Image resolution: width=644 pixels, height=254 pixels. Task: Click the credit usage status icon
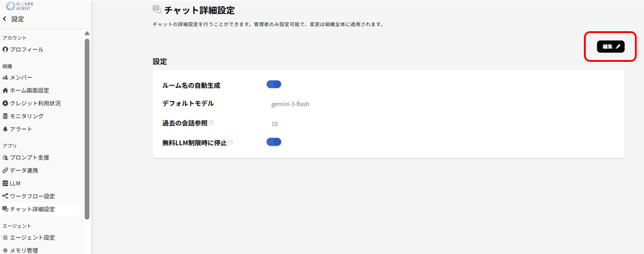pyautogui.click(x=6, y=103)
